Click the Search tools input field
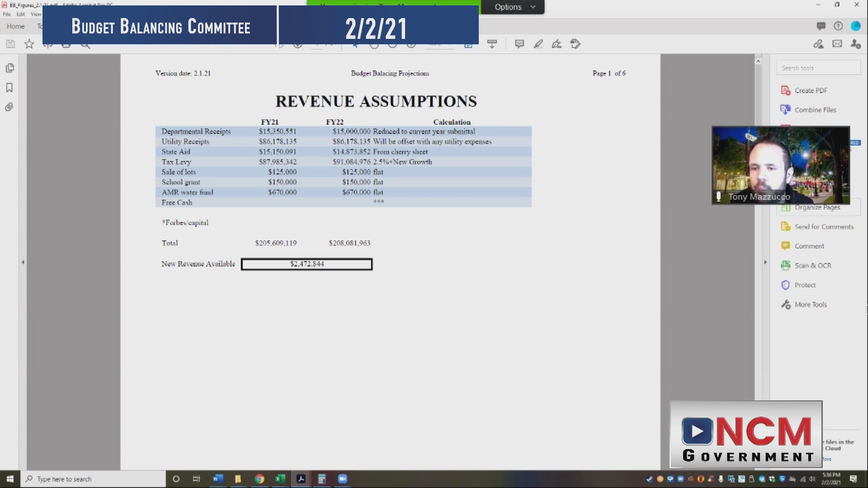 point(818,68)
